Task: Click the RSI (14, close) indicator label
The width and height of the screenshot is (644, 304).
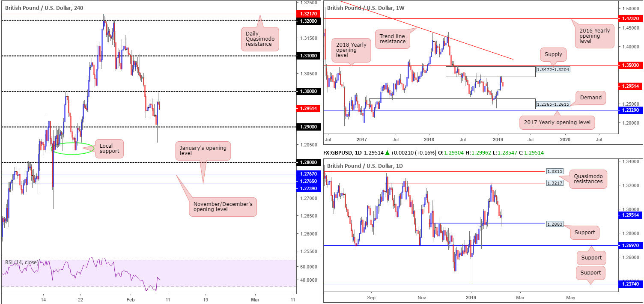Action: click(21, 262)
